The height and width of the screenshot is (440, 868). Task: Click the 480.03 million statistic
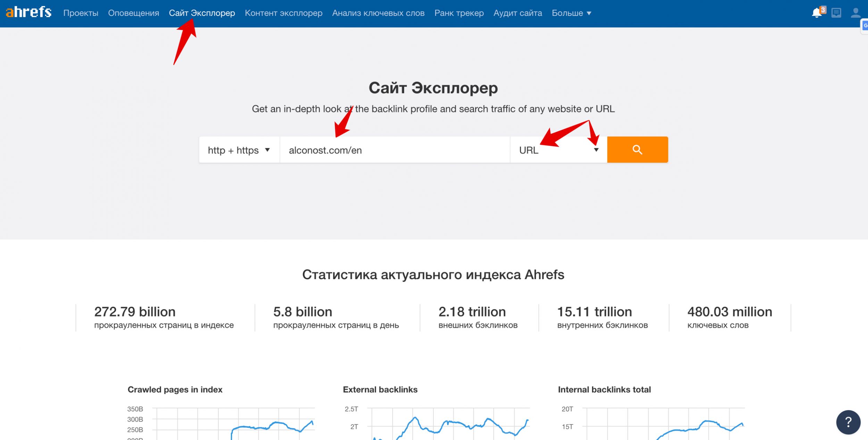[730, 312]
